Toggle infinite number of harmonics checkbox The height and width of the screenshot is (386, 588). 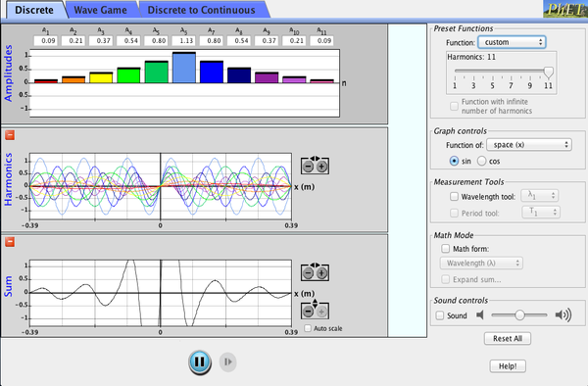tap(454, 106)
